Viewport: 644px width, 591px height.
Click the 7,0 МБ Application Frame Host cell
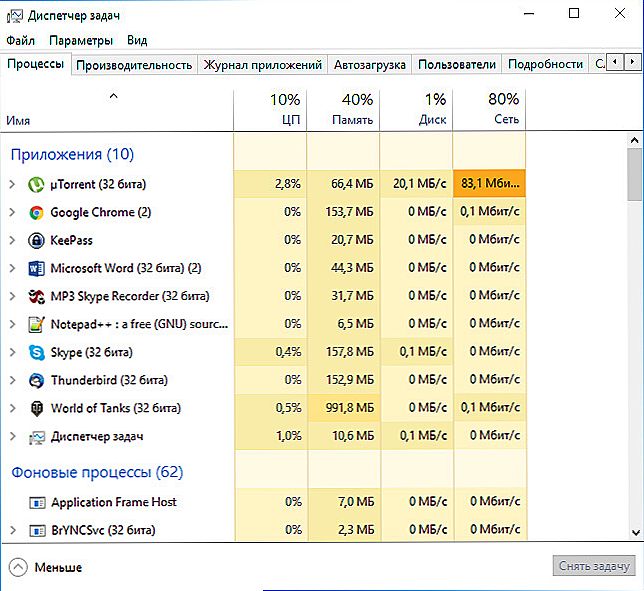[344, 501]
